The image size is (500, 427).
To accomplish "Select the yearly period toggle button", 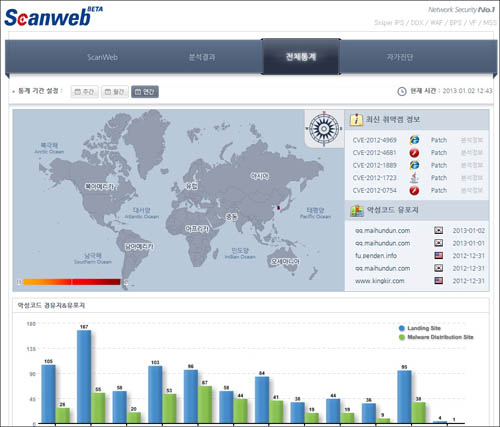I will pos(145,92).
